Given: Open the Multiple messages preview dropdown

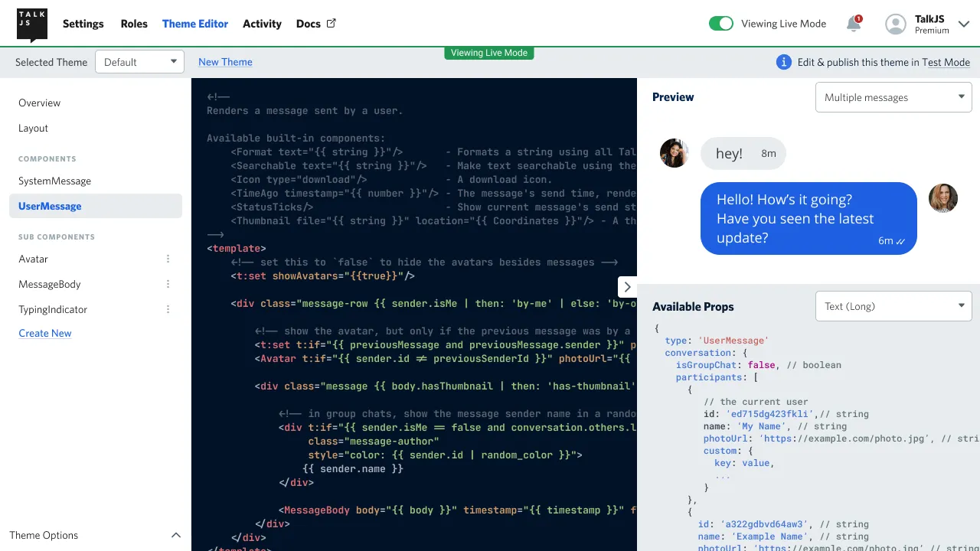Looking at the screenshot, I should (893, 97).
